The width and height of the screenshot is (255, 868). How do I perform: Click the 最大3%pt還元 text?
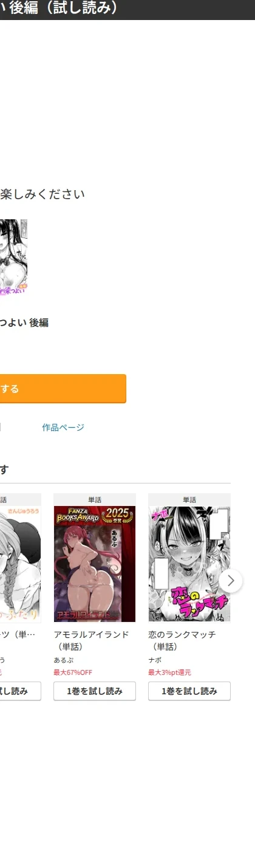tap(170, 672)
